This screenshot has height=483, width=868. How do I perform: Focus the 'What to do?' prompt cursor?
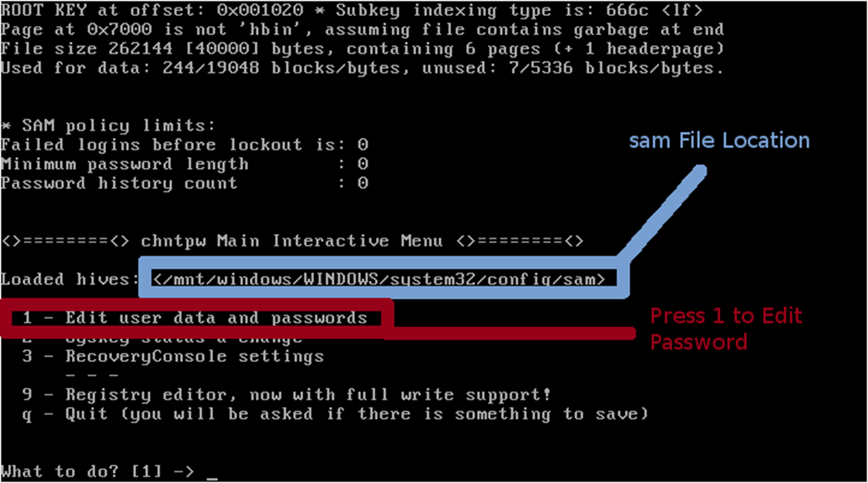tap(212, 473)
